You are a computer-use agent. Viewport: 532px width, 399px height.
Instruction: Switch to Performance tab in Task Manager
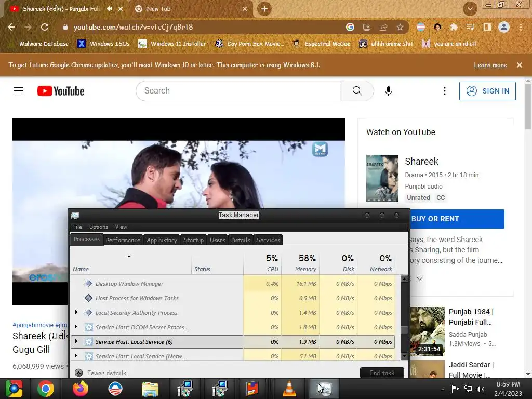pyautogui.click(x=123, y=240)
